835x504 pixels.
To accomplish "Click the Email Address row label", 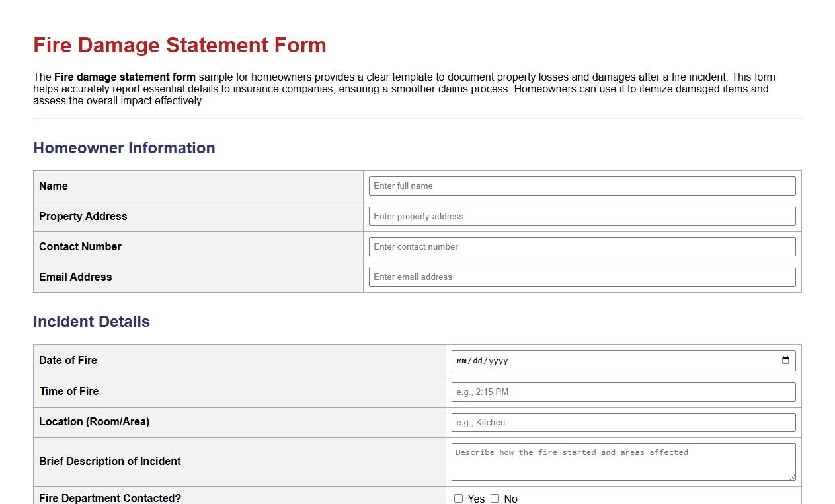I will pyautogui.click(x=74, y=277).
